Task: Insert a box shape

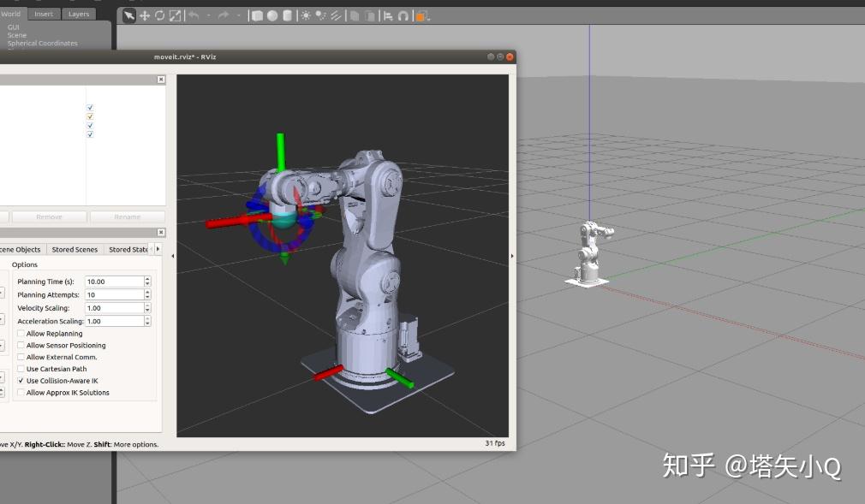Action: [257, 15]
